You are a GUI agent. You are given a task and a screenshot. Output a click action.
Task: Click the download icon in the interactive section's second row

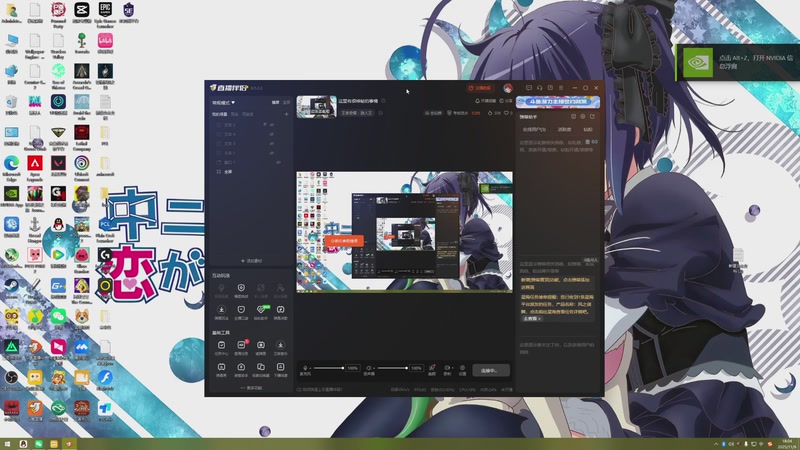[221, 310]
